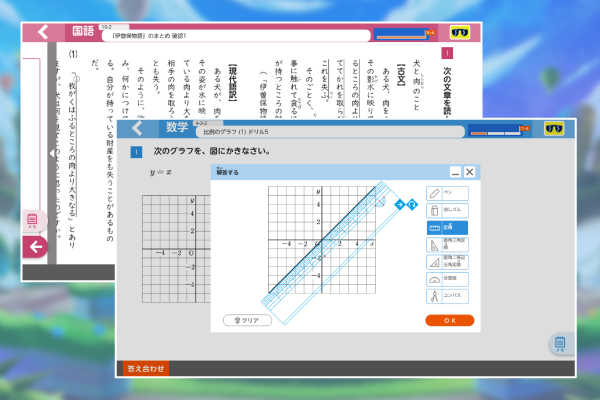600x400 pixels.
Task: Click the yellow logo icon in 数学 header
Action: pos(554,129)
